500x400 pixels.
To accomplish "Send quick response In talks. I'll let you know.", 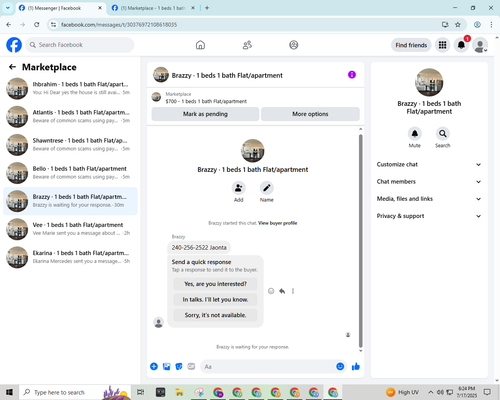I will click(215, 299).
